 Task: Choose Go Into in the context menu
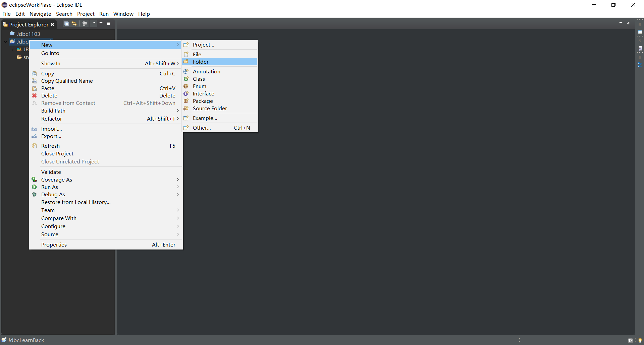tap(106, 53)
